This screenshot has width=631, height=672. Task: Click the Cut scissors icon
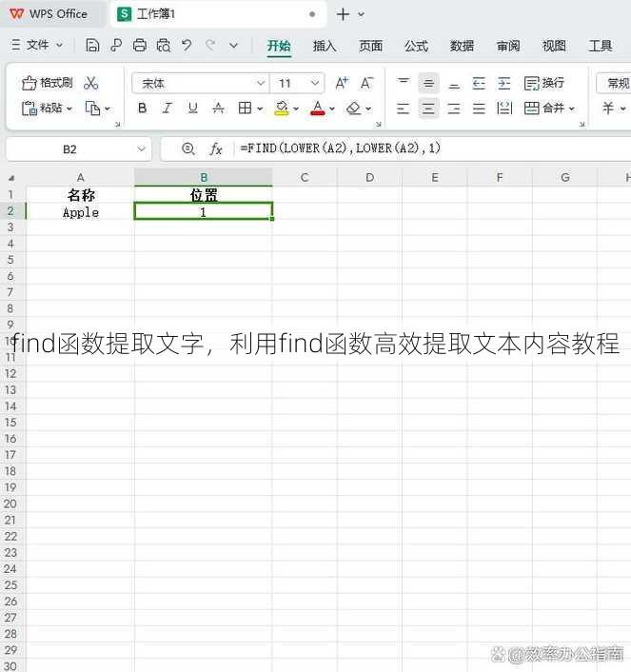click(x=90, y=83)
